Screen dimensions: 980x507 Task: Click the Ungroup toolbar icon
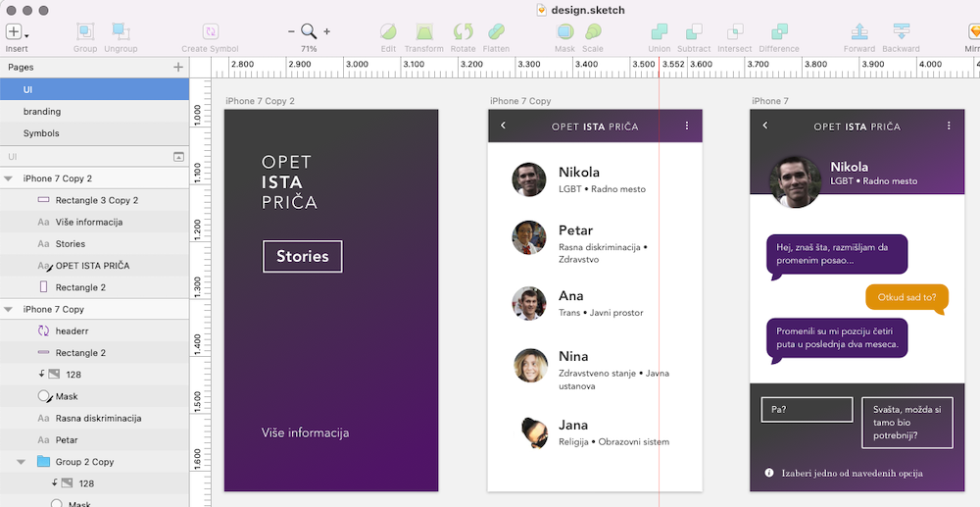tap(121, 32)
